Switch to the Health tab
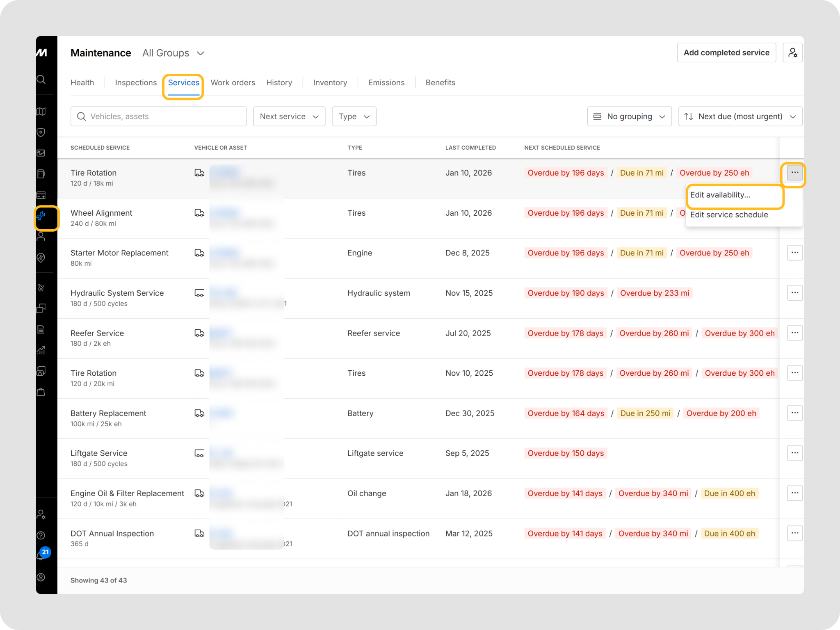840x630 pixels. (82, 82)
